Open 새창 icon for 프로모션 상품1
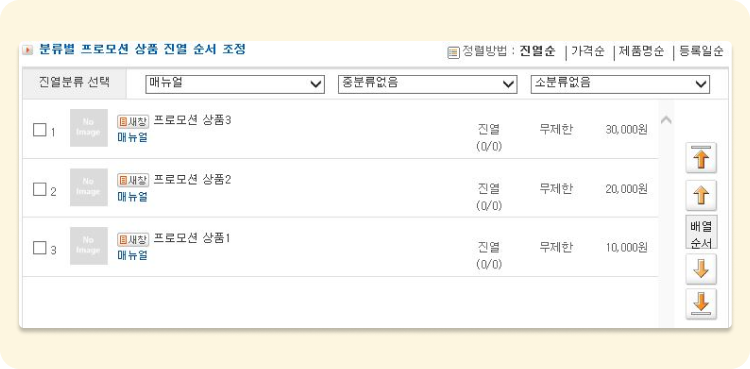750x369 pixels. click(x=133, y=239)
